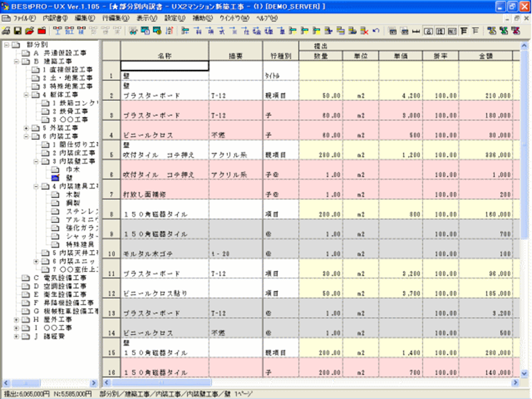Viewport: 532px width, 399px height.
Task: Collapse the 3 内装壁工事 tree node
Action: 35,161
